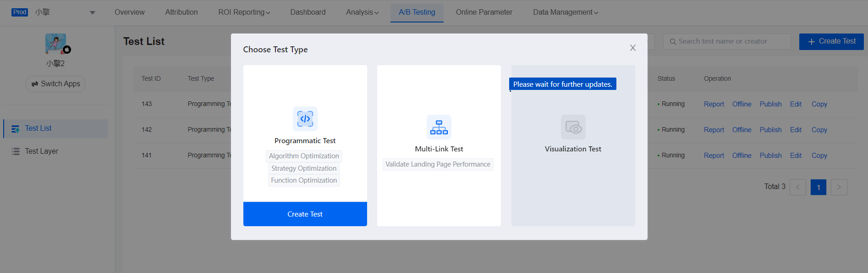Click the Prod environment badge

coord(20,12)
